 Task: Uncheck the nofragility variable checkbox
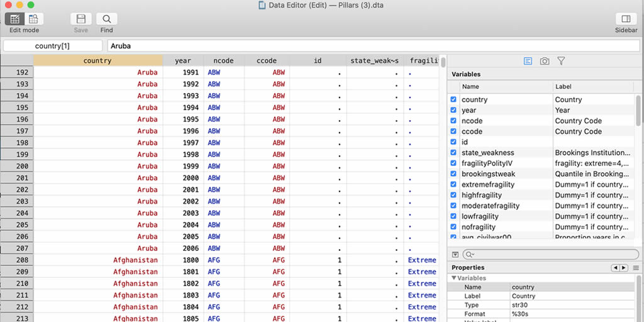(453, 226)
